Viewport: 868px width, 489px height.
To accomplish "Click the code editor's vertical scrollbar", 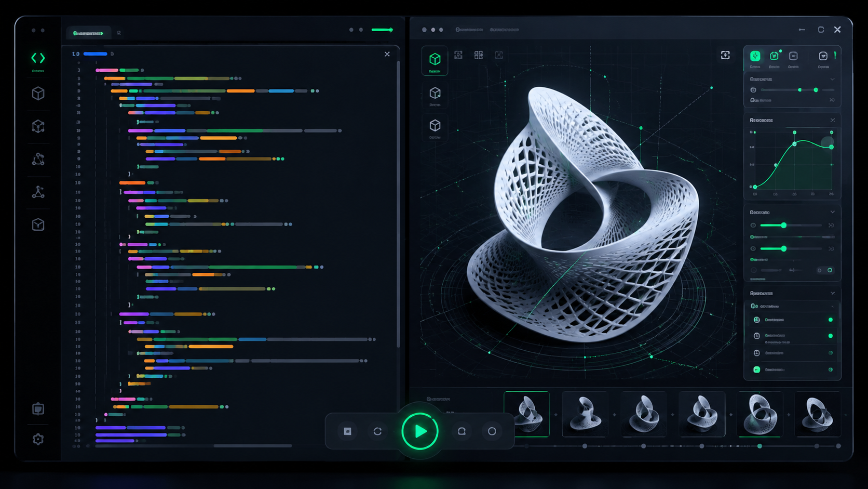I will tap(398, 204).
